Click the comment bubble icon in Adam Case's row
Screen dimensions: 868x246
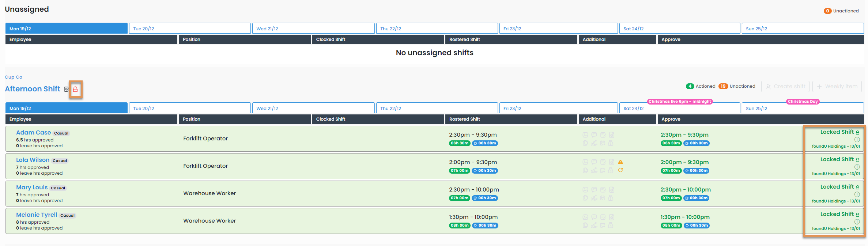pyautogui.click(x=594, y=135)
